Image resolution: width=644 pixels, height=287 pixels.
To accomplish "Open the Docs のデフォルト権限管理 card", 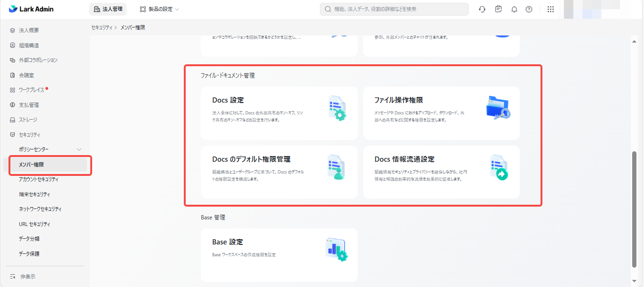I will [279, 172].
